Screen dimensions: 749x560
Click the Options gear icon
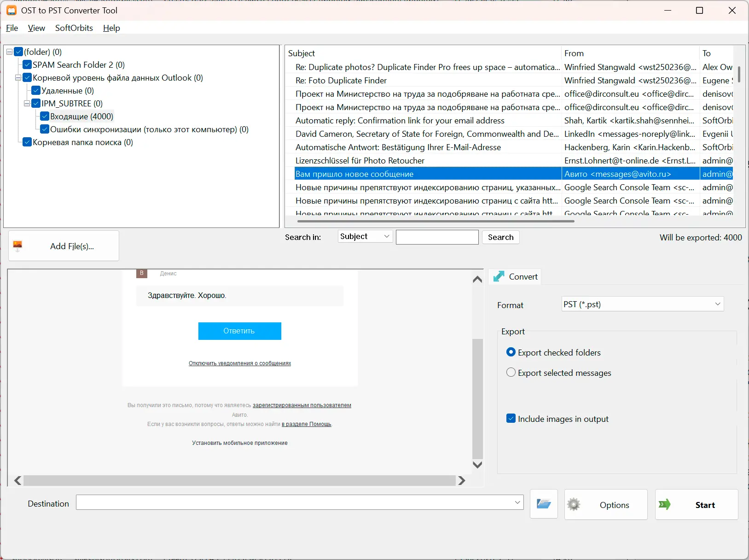click(x=574, y=504)
